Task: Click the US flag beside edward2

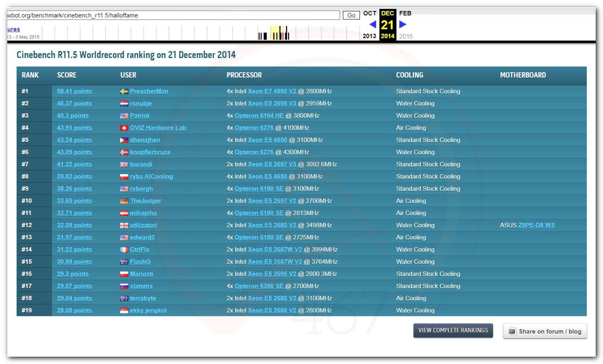Action: pos(124,238)
